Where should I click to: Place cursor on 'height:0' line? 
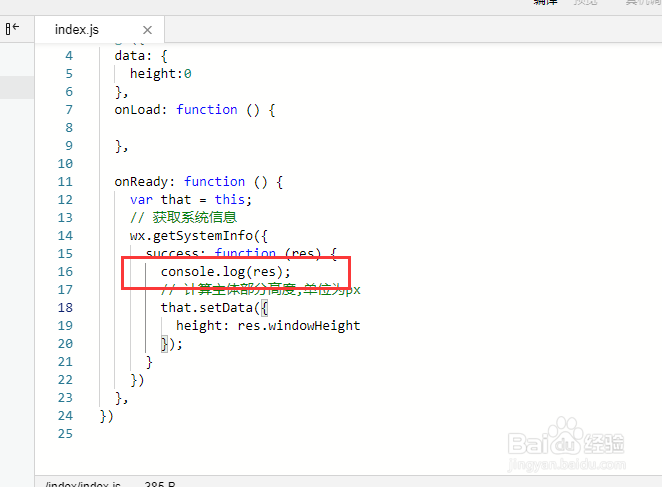160,73
